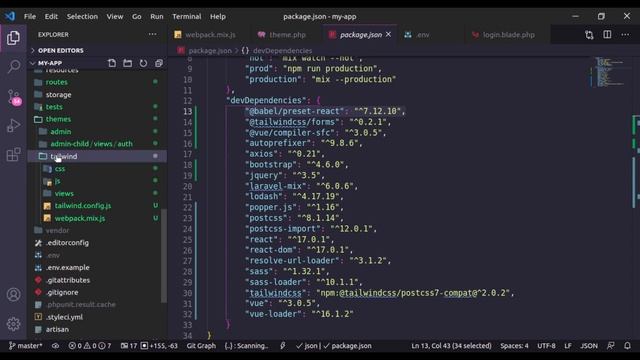Show errors and warnings problems panel
The image size is (640, 360).
[x=90, y=346]
